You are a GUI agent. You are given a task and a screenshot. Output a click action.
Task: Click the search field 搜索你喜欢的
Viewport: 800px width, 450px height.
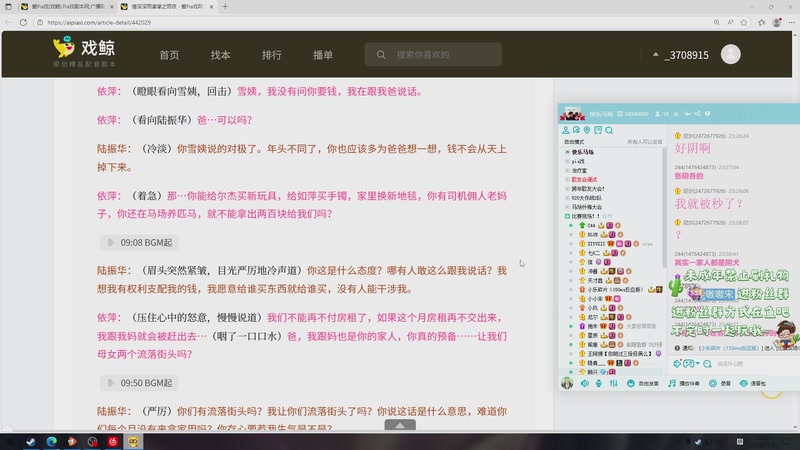433,55
